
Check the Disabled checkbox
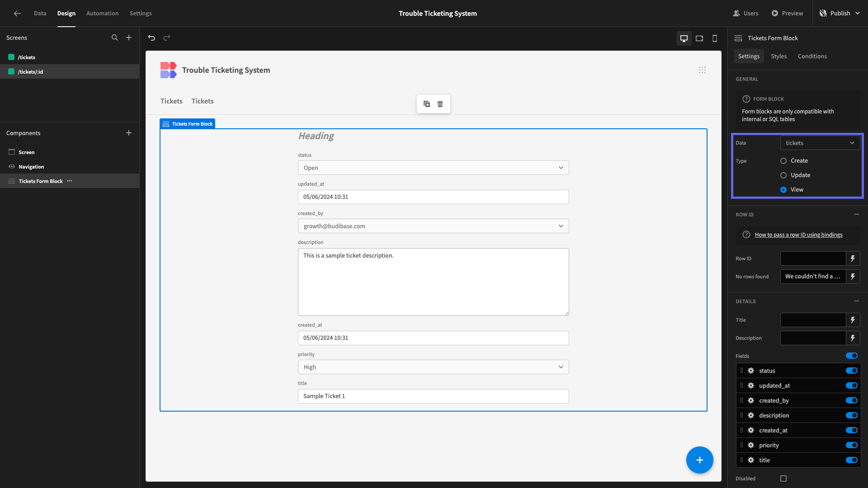[783, 479]
